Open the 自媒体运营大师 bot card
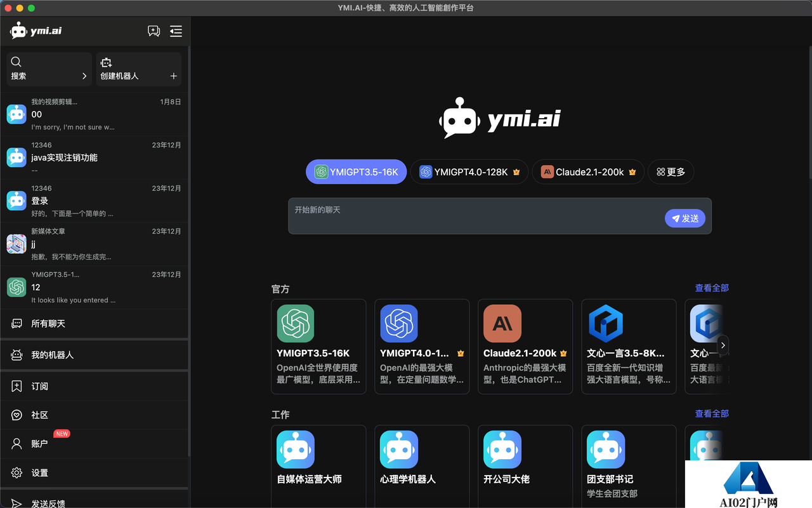812x508 pixels. point(318,467)
